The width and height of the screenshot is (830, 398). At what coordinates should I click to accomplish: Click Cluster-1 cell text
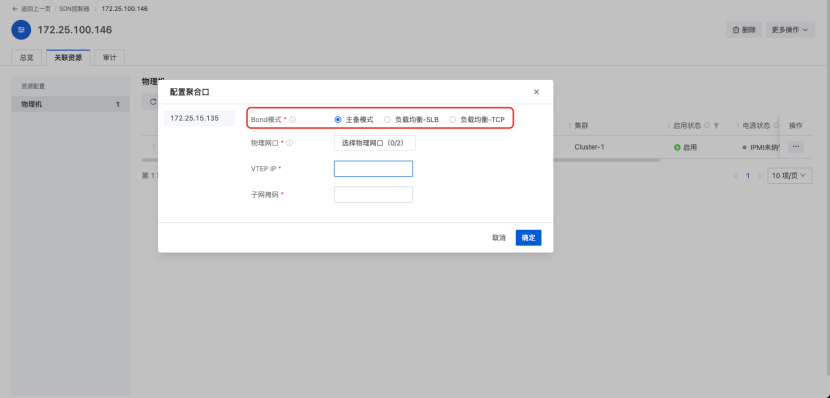click(590, 147)
